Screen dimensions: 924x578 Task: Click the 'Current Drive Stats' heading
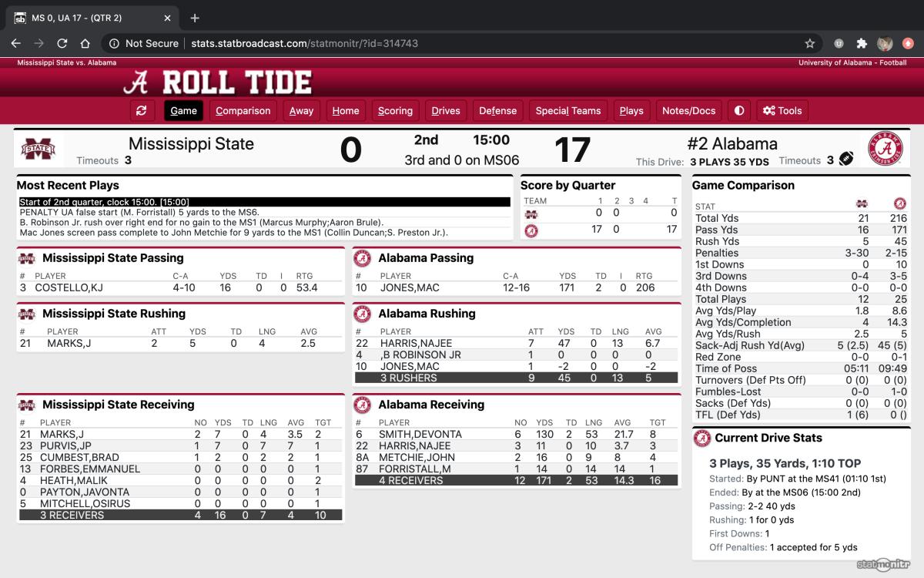768,438
